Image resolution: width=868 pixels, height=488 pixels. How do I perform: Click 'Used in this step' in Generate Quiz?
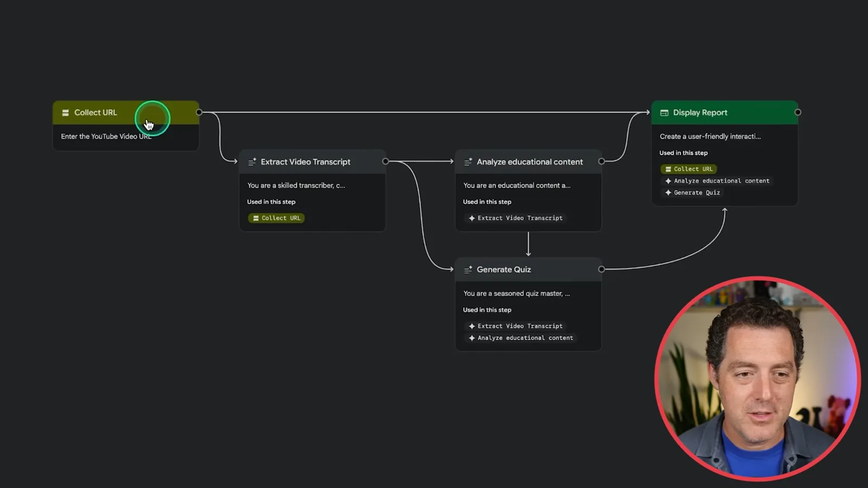tap(487, 310)
